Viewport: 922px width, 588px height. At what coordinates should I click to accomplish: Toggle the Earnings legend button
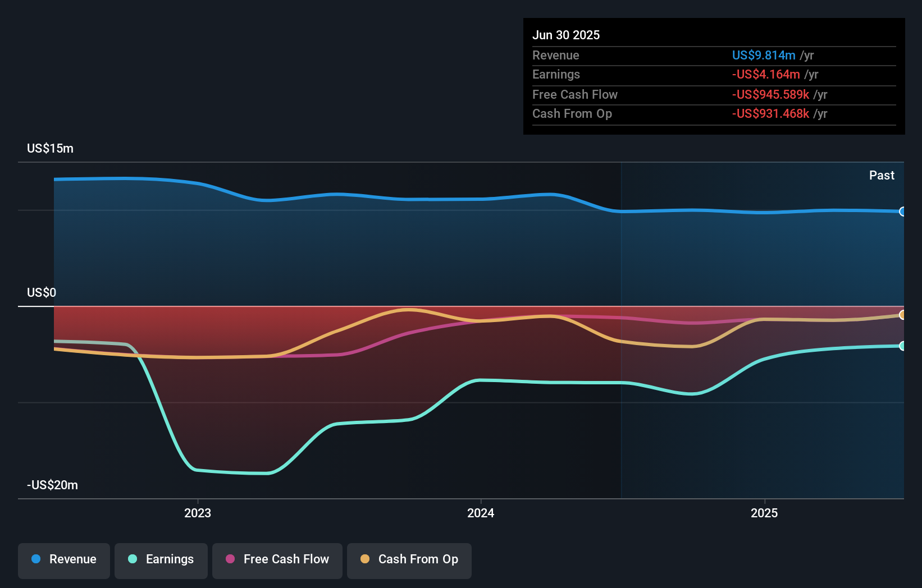pos(161,561)
